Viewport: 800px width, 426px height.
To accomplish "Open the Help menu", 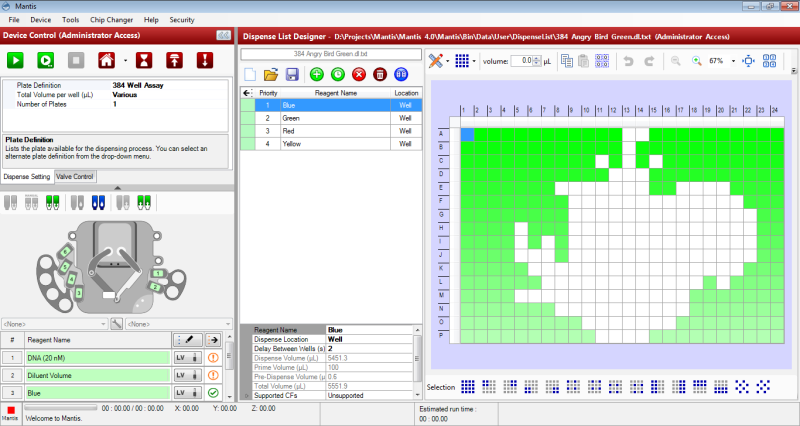I will click(x=151, y=20).
